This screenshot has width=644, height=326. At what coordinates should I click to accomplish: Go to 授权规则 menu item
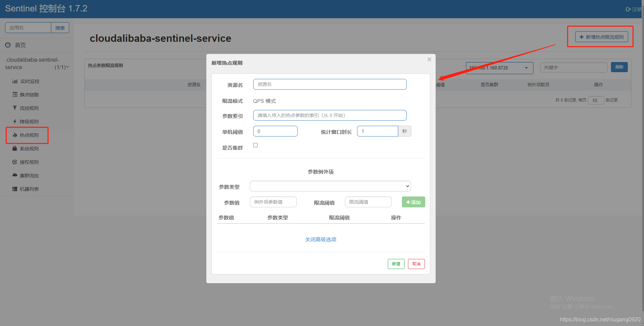click(29, 162)
